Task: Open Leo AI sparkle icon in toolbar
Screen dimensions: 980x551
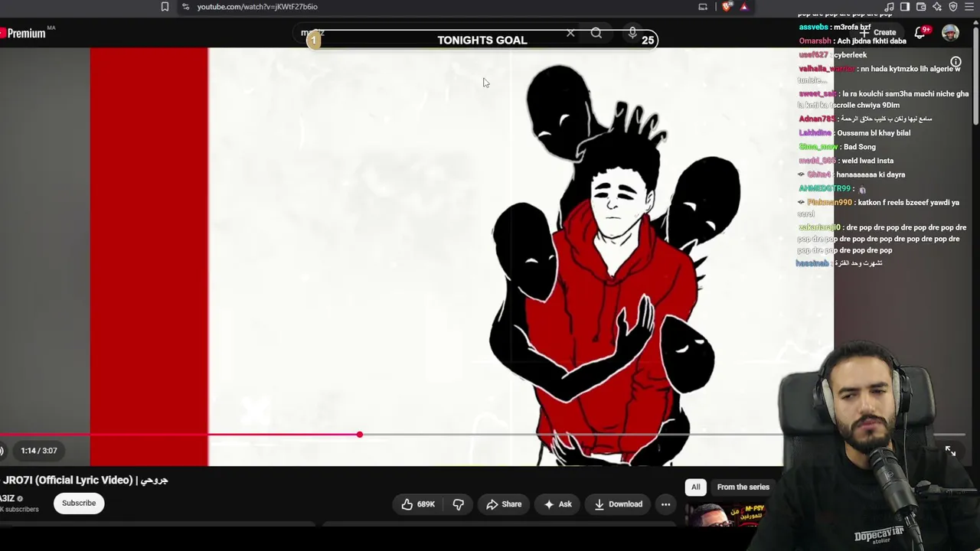Action: (x=937, y=7)
